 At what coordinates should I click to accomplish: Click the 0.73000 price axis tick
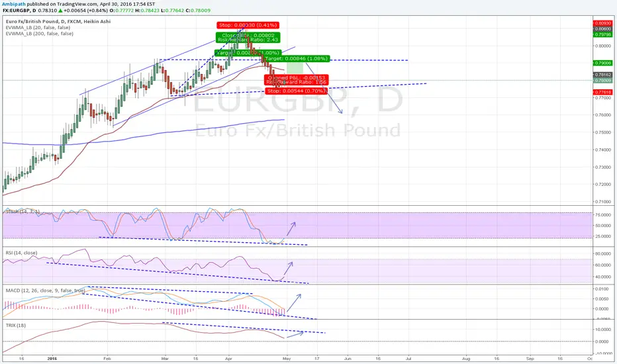coord(603,167)
